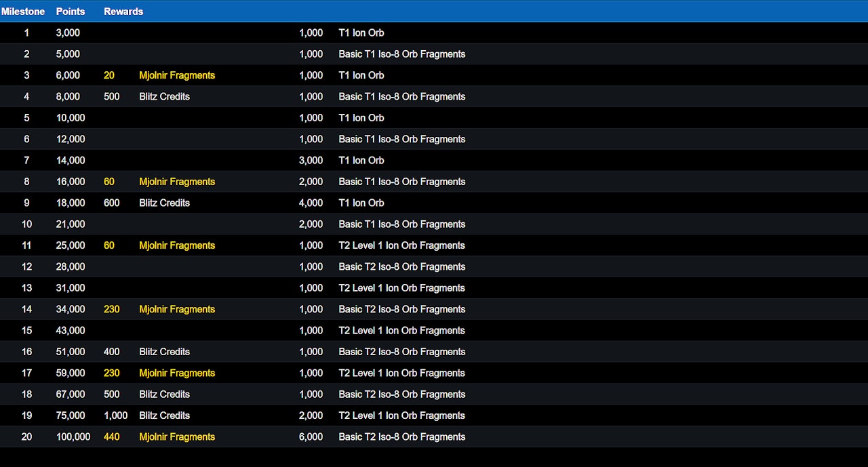Click the yellow 20 reward amount
The image size is (868, 467).
[109, 75]
